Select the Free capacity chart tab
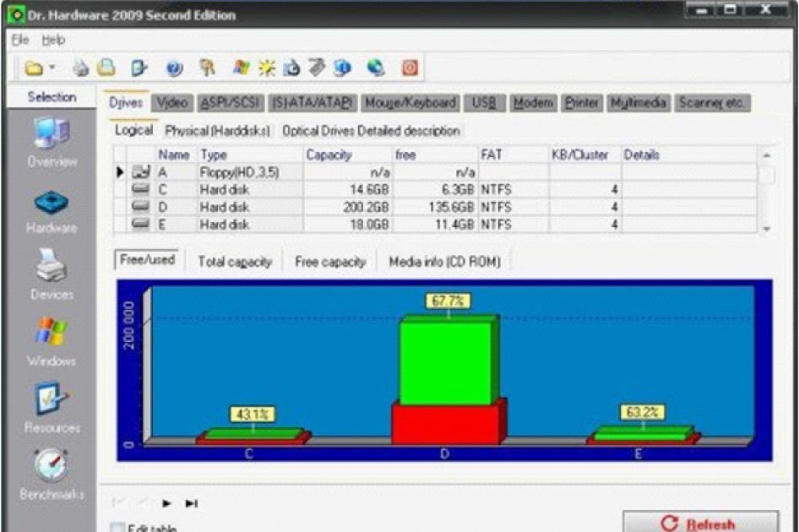The height and width of the screenshot is (532, 799). (330, 262)
